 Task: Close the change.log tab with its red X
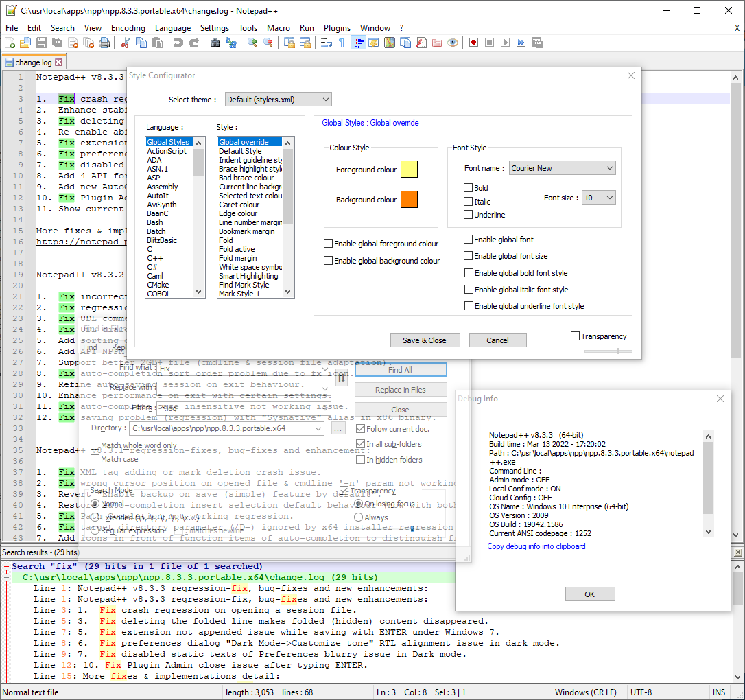58,62
